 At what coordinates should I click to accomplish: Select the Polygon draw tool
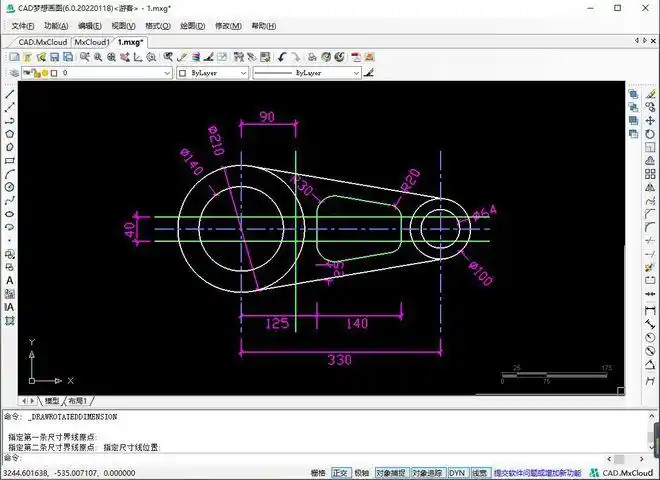coord(10,132)
